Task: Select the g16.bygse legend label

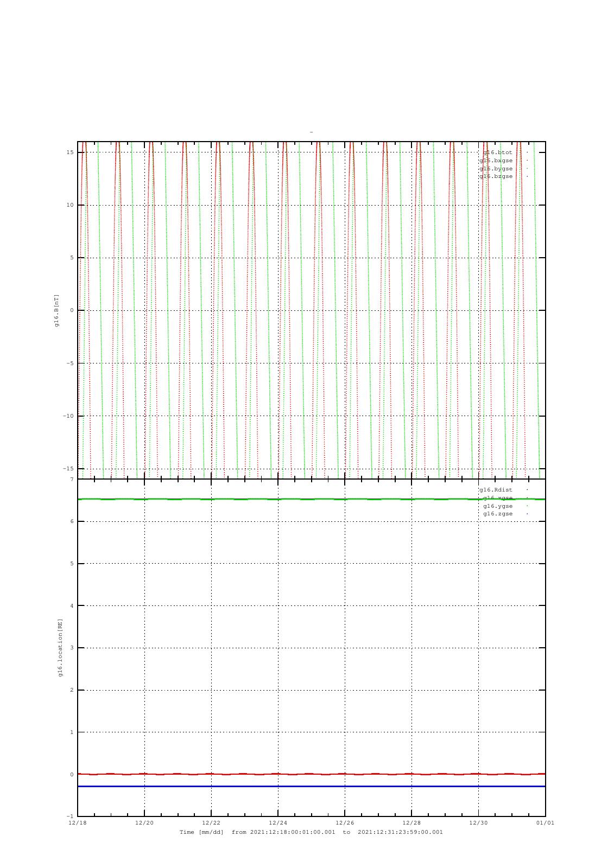Action: (x=496, y=169)
